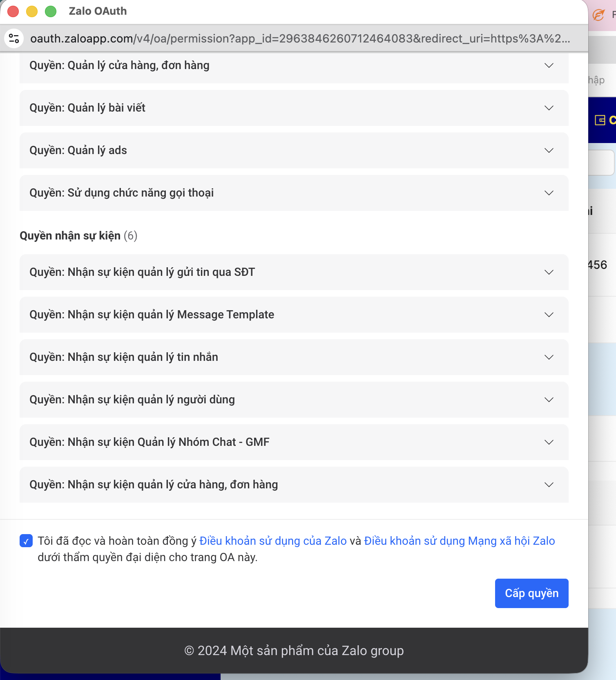This screenshot has height=680, width=616.
Task: Click the "© 2024 Một sản phẩm của Zalo group" footer text
Action: point(294,651)
